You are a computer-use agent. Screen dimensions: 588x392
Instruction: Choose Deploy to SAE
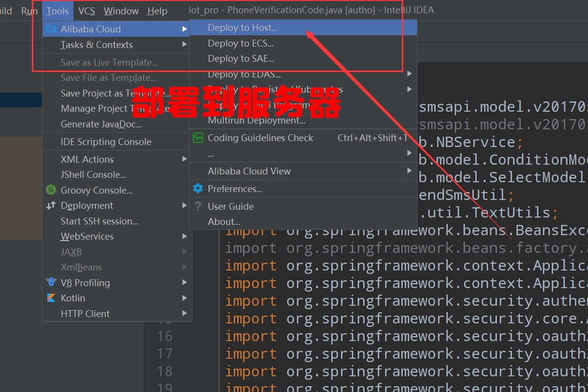pos(303,59)
